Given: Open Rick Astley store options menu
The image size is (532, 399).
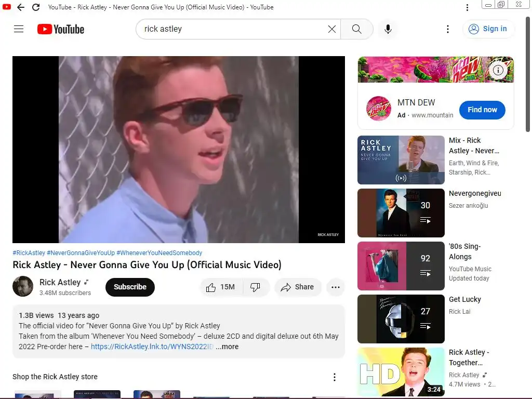Looking at the screenshot, I should [x=335, y=377].
